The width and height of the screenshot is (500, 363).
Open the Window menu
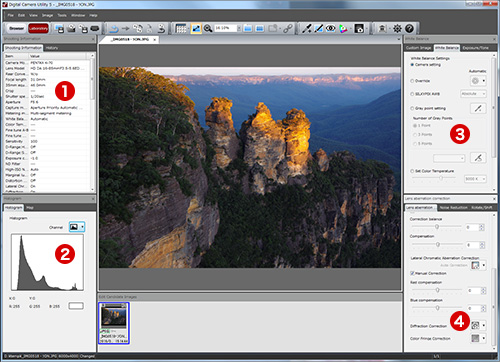click(x=78, y=15)
